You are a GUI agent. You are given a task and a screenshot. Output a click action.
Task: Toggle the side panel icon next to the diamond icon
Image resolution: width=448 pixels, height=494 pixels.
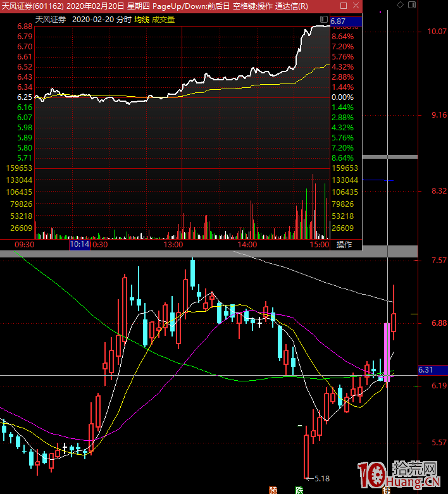pos(412,4)
